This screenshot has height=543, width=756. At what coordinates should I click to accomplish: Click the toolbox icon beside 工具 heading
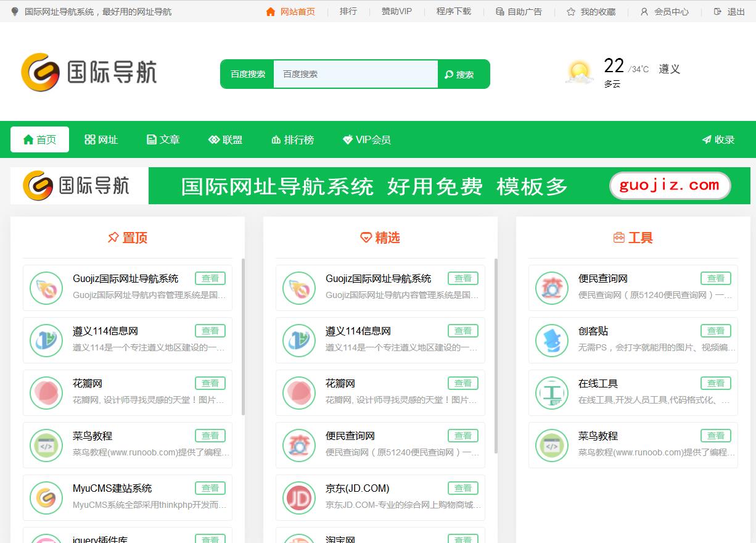[x=619, y=238]
